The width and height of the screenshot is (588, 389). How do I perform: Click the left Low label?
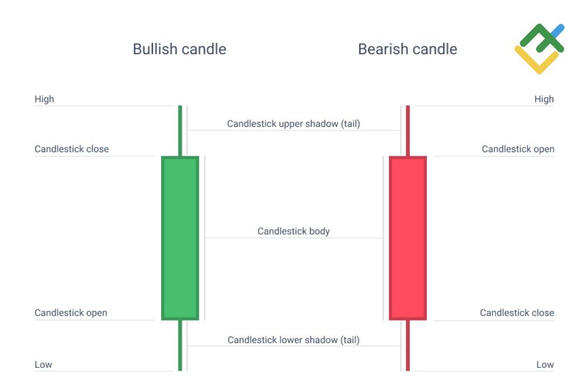pos(44,364)
